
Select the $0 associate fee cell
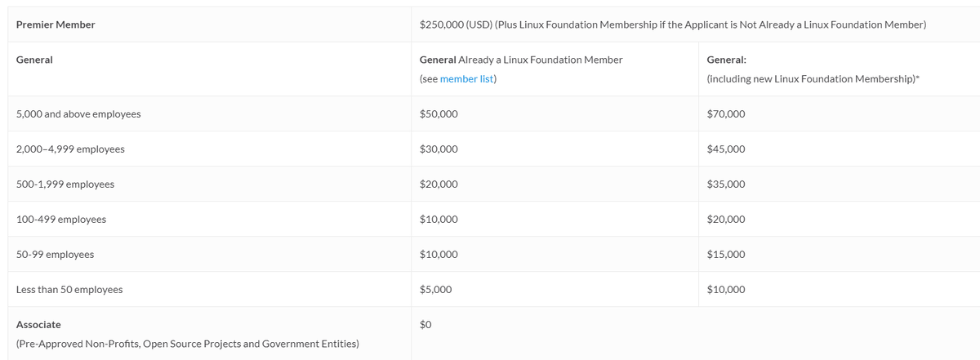click(425, 324)
